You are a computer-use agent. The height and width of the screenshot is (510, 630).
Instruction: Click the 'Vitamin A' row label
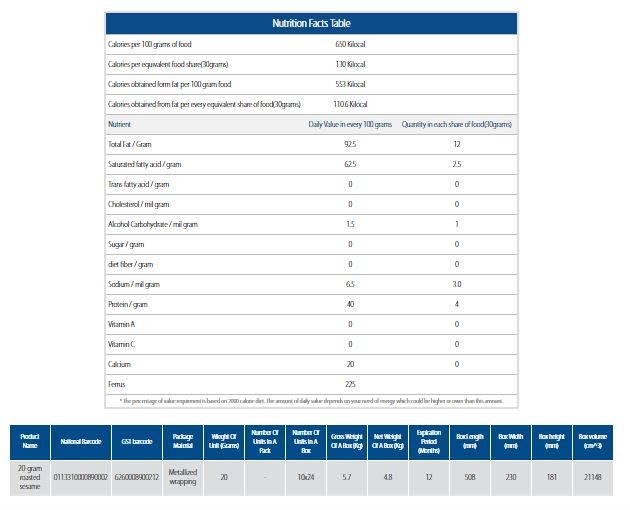click(x=121, y=324)
